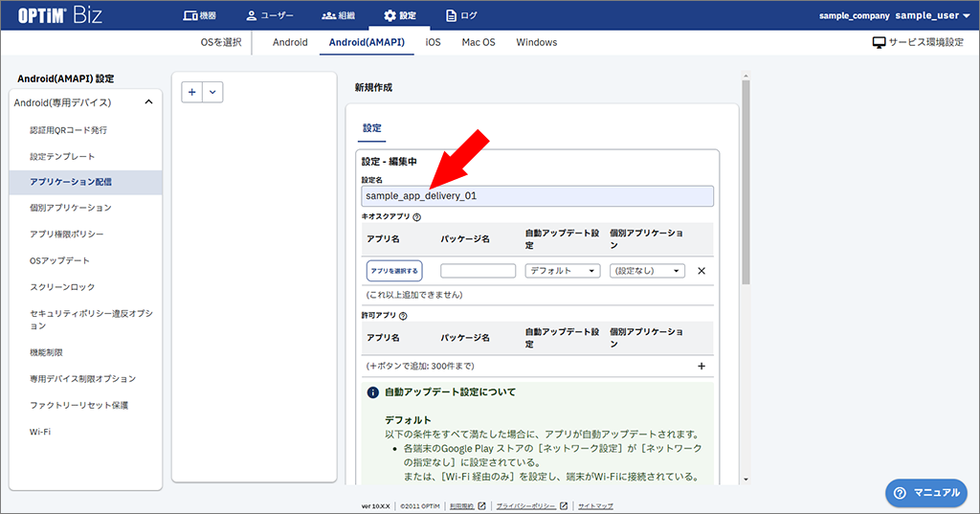Viewport: 980px width, 514px height.
Task: Switch to the Windows tab
Action: [x=536, y=42]
